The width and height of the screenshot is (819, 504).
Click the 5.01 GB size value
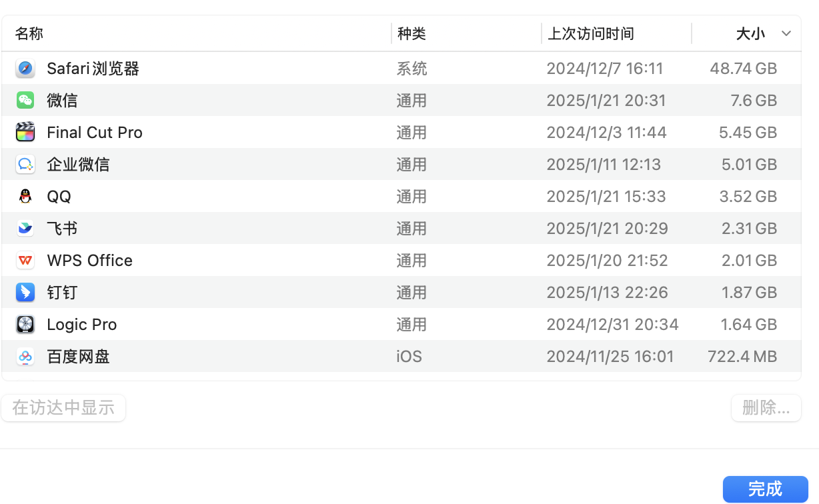(x=749, y=165)
